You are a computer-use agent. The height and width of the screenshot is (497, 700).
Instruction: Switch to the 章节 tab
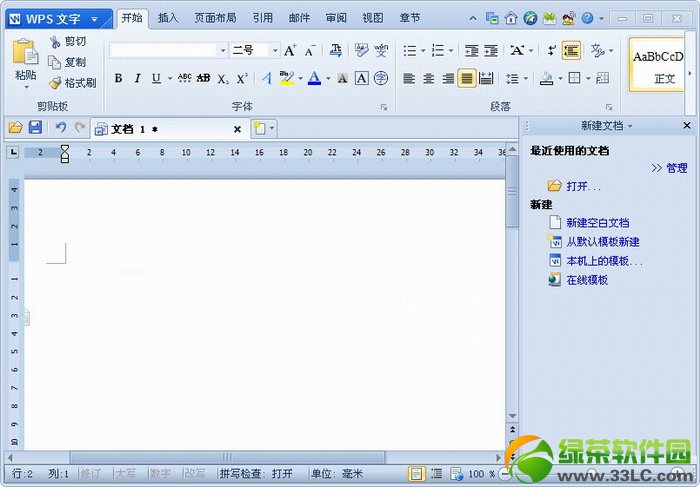(410, 18)
